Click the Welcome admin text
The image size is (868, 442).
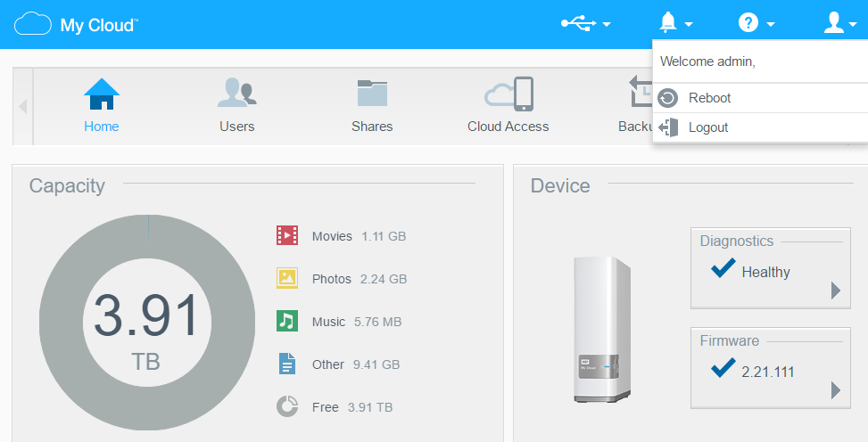click(707, 61)
